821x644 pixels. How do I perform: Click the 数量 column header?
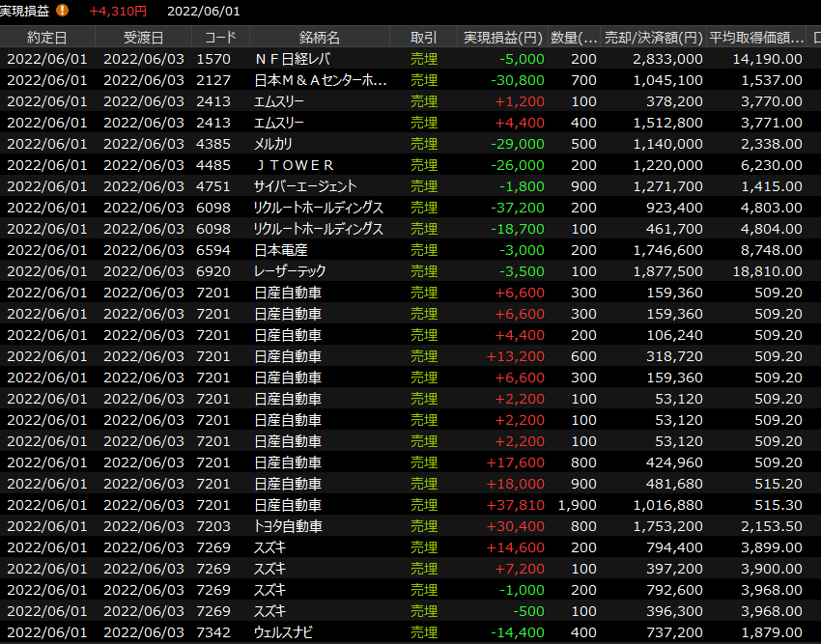(574, 38)
